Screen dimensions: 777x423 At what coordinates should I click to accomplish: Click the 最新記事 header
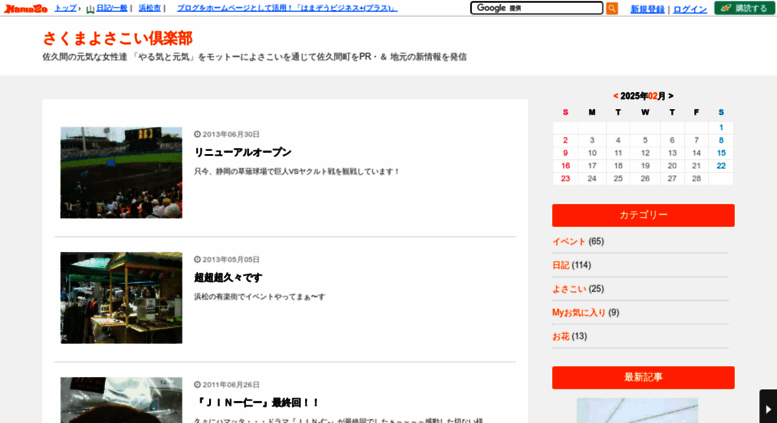pos(643,377)
